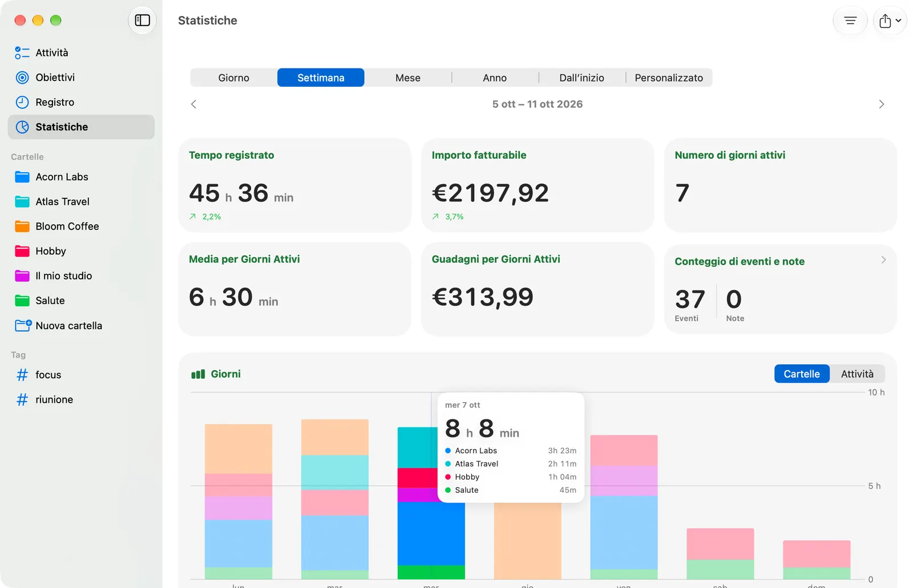The width and height of the screenshot is (913, 588).
Task: Select the Hobby red folder icon
Action: click(22, 251)
